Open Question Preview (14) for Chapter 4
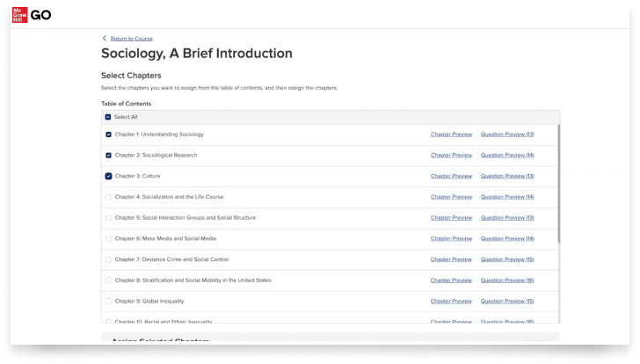 507,197
